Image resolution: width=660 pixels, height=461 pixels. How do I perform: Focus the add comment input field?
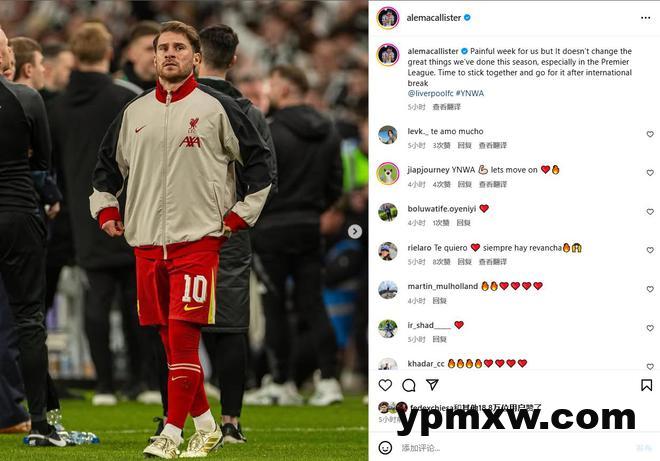pyautogui.click(x=514, y=448)
